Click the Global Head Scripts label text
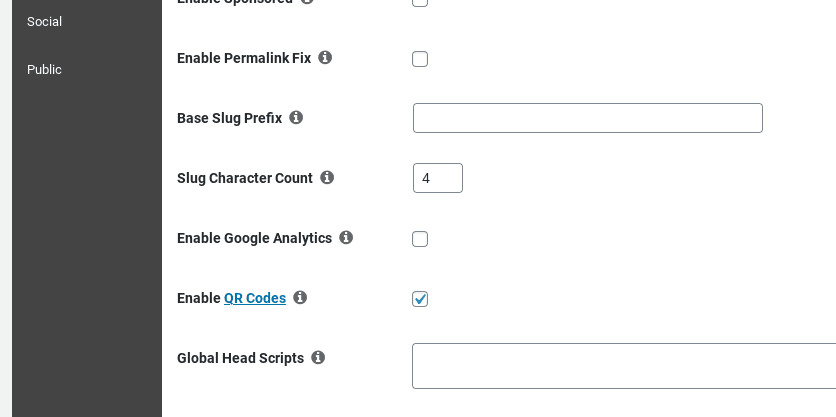This screenshot has width=836, height=417. pos(240,358)
